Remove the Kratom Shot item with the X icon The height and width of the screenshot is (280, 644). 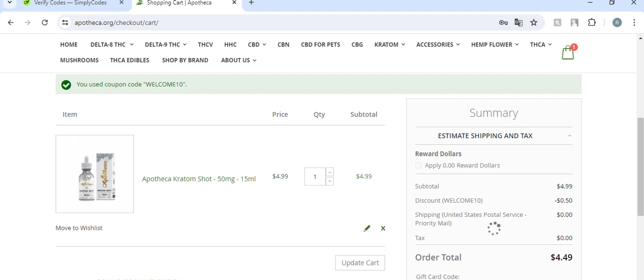tap(383, 228)
